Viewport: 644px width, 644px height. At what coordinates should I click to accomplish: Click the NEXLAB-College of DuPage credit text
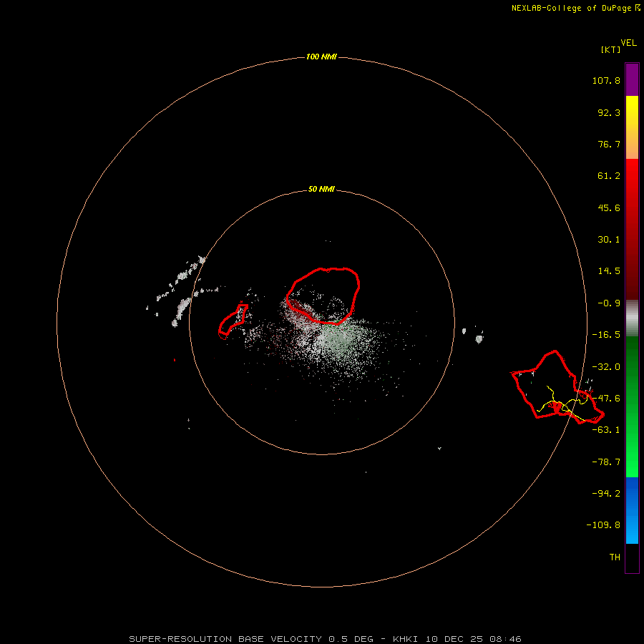[x=575, y=8]
